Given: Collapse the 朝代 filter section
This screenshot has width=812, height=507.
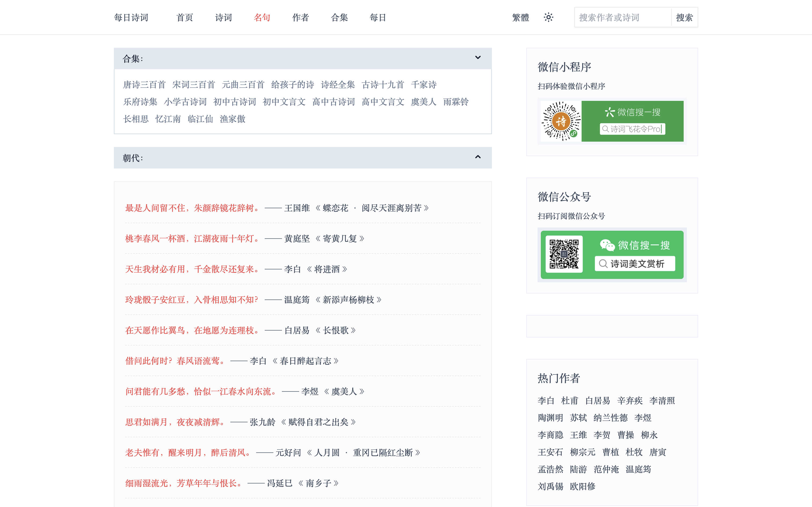Looking at the screenshot, I should (478, 157).
